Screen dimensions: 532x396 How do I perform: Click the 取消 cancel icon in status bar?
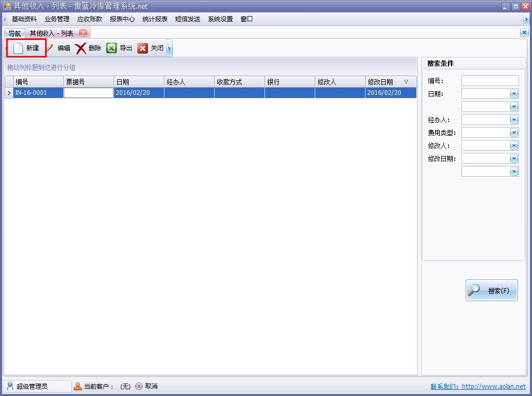click(x=137, y=386)
